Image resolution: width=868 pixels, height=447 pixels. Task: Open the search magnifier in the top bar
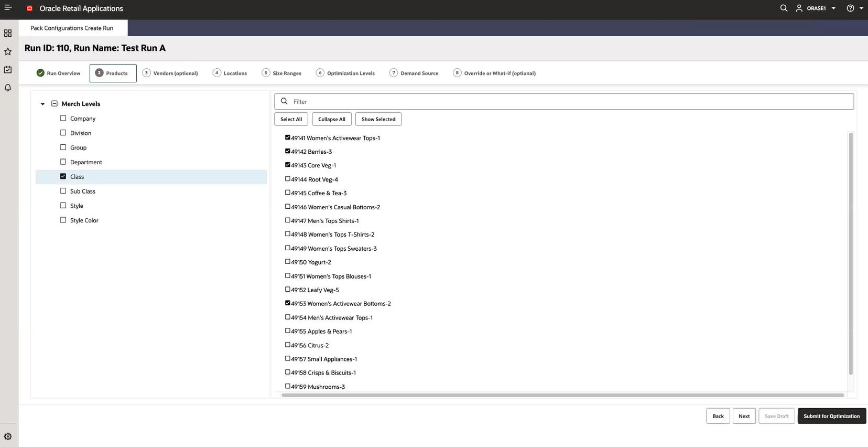pos(784,8)
